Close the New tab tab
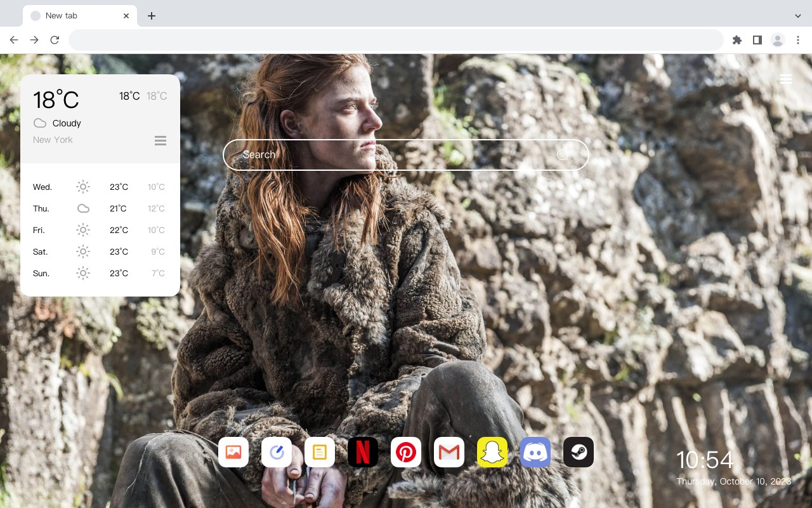 [x=126, y=16]
